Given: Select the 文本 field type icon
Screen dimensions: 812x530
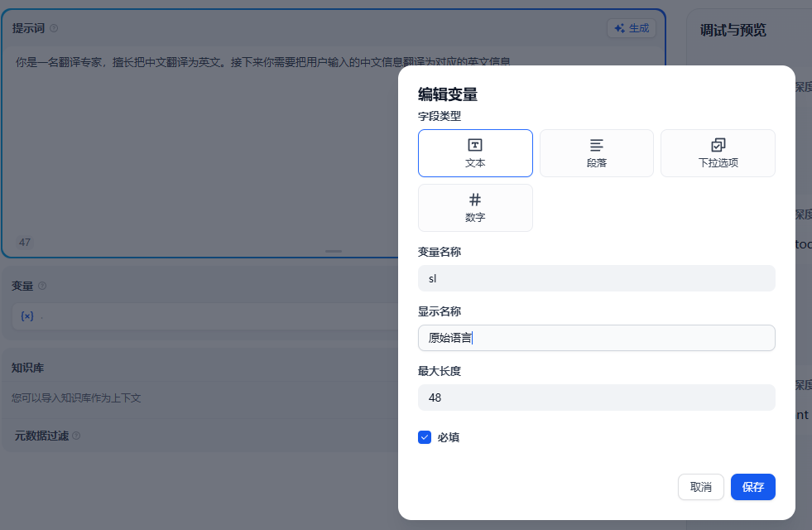Looking at the screenshot, I should (475, 145).
